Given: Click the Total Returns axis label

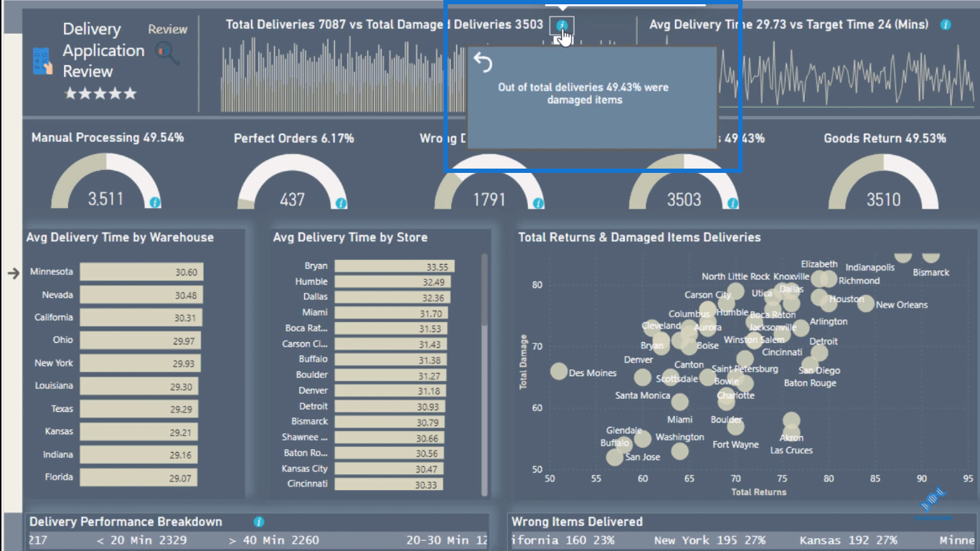Looking at the screenshot, I should coord(758,492).
